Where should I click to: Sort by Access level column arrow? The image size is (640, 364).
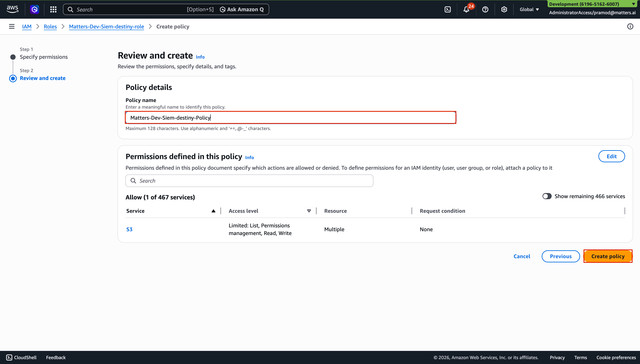tap(309, 211)
